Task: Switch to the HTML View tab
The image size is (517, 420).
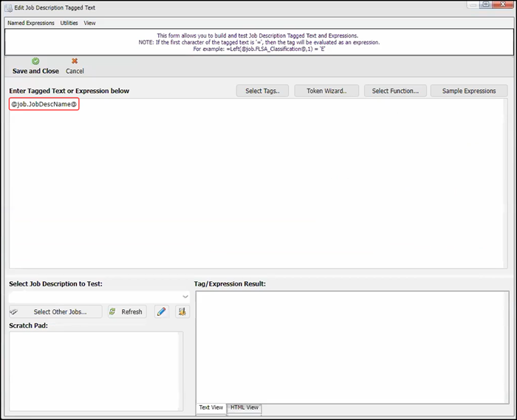Action: click(244, 407)
